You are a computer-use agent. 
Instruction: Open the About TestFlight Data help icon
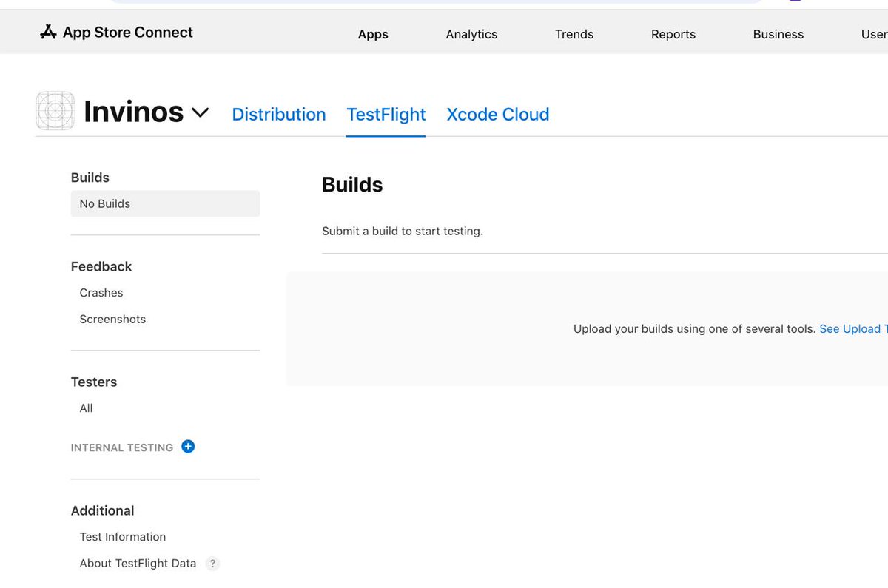(x=212, y=564)
